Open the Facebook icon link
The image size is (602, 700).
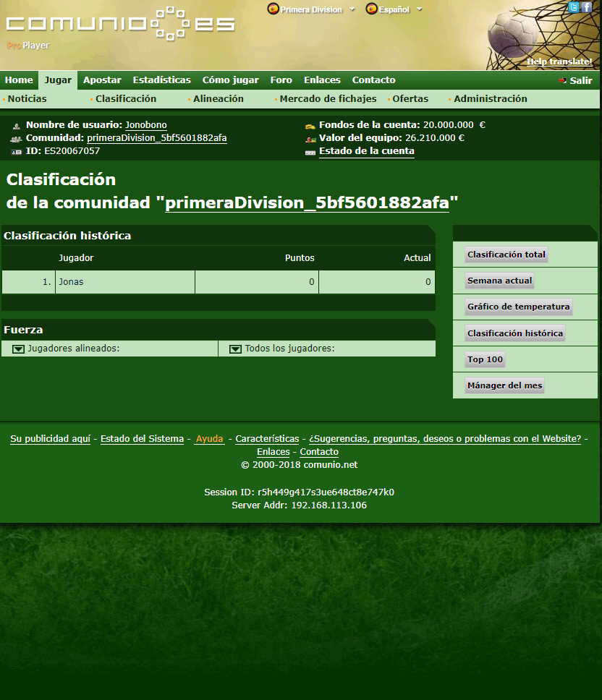586,7
